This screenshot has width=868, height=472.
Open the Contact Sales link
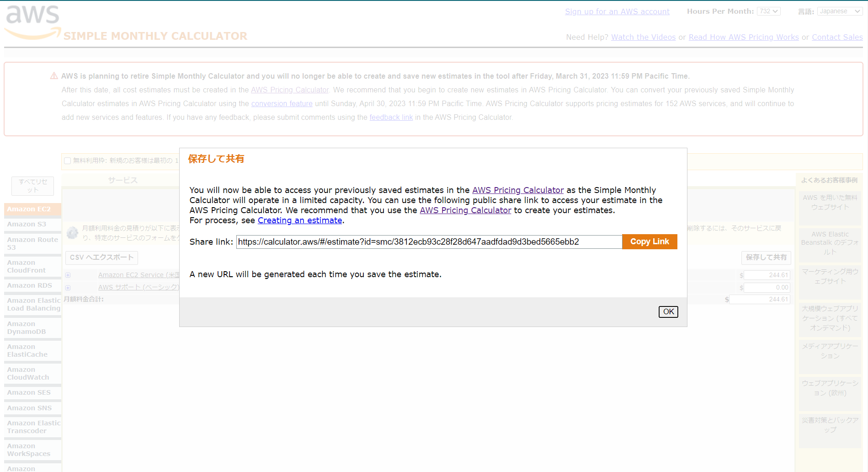[x=837, y=37]
